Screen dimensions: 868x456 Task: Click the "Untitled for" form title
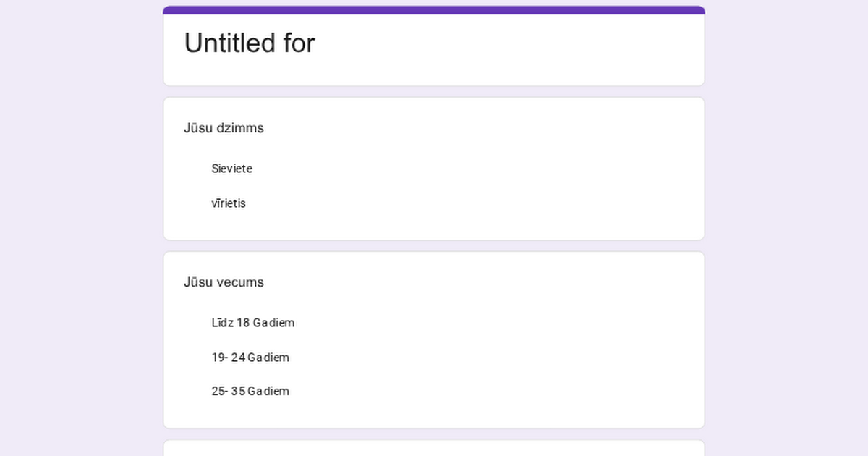(249, 43)
